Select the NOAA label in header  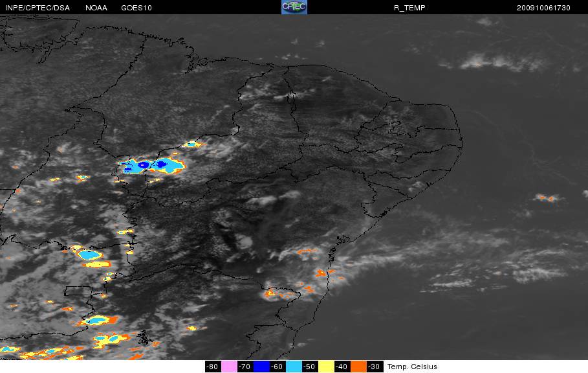pyautogui.click(x=96, y=8)
